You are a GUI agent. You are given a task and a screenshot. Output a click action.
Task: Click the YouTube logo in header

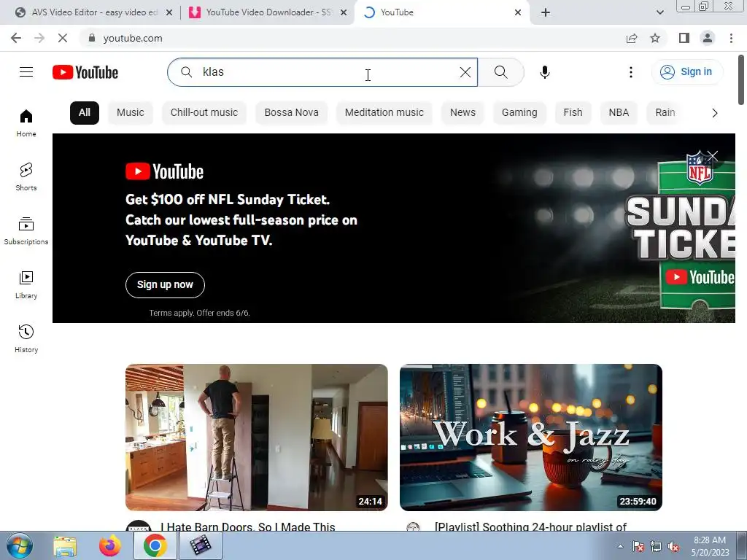[85, 72]
